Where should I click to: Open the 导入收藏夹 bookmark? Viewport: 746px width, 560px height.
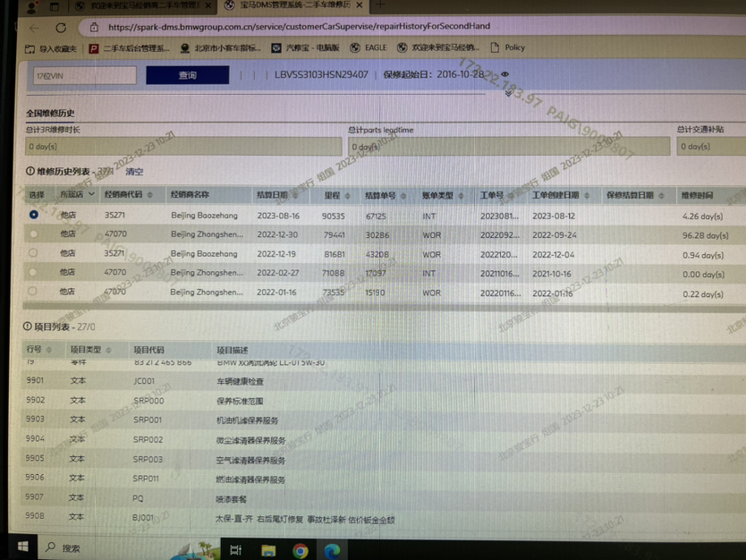pos(51,48)
